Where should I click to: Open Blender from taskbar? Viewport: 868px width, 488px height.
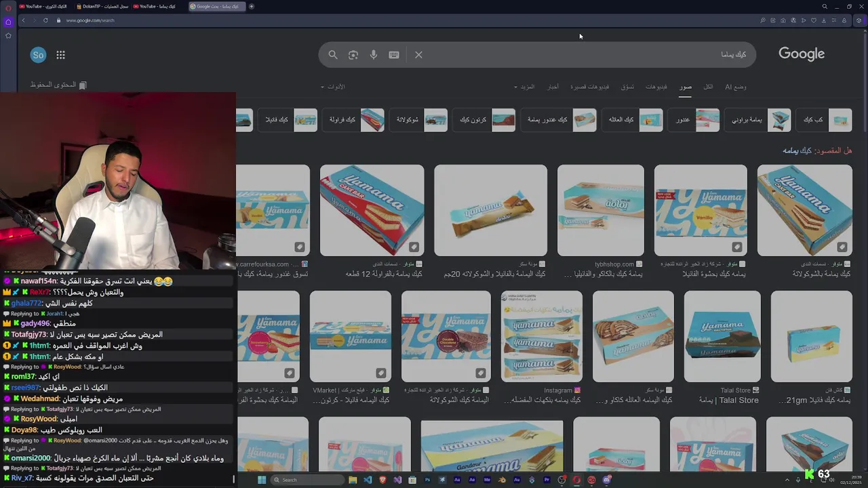pyautogui.click(x=502, y=480)
